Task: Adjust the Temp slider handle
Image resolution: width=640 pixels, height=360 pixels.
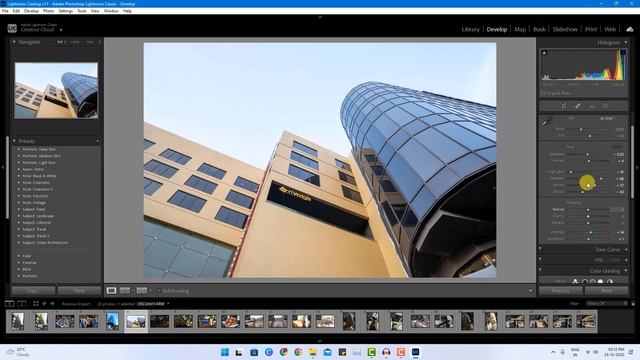Action: [581, 129]
